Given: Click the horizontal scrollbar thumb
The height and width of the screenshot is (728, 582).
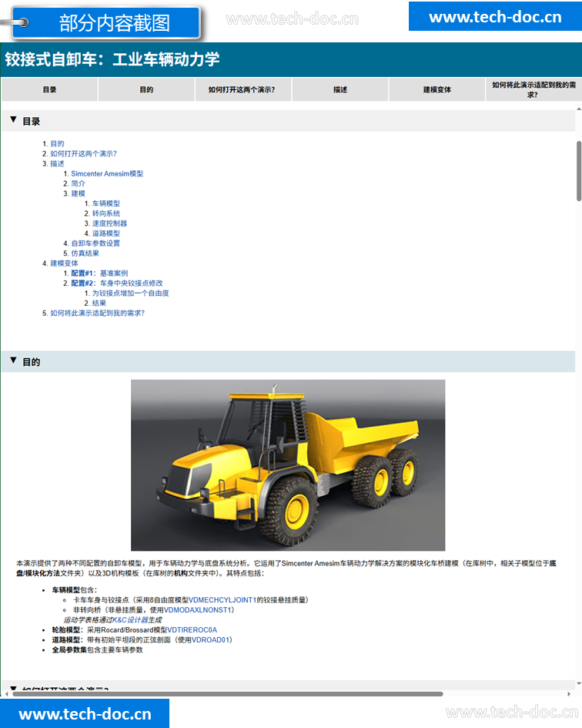Looking at the screenshot, I should pos(227,694).
